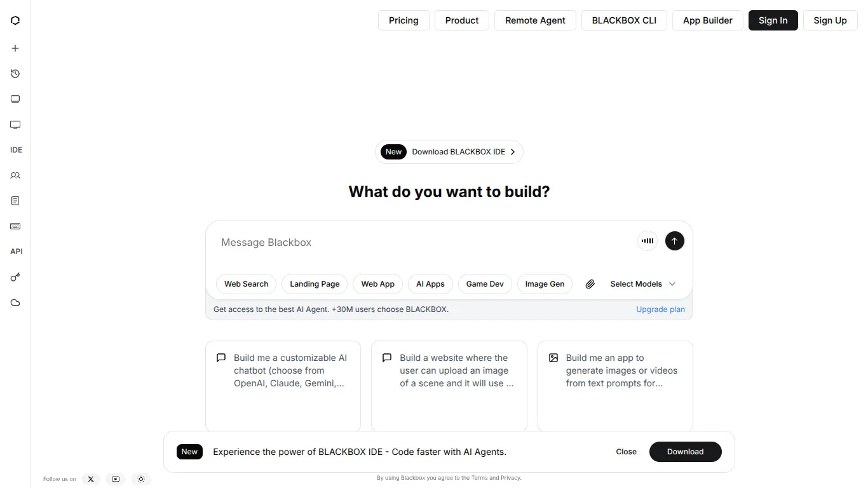
Task: Open the community icon in the sidebar
Action: click(x=15, y=175)
